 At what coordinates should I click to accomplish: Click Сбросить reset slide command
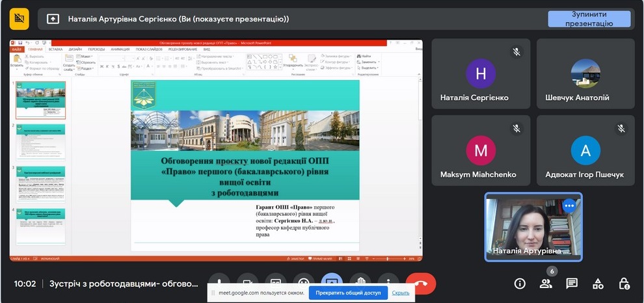(x=87, y=62)
